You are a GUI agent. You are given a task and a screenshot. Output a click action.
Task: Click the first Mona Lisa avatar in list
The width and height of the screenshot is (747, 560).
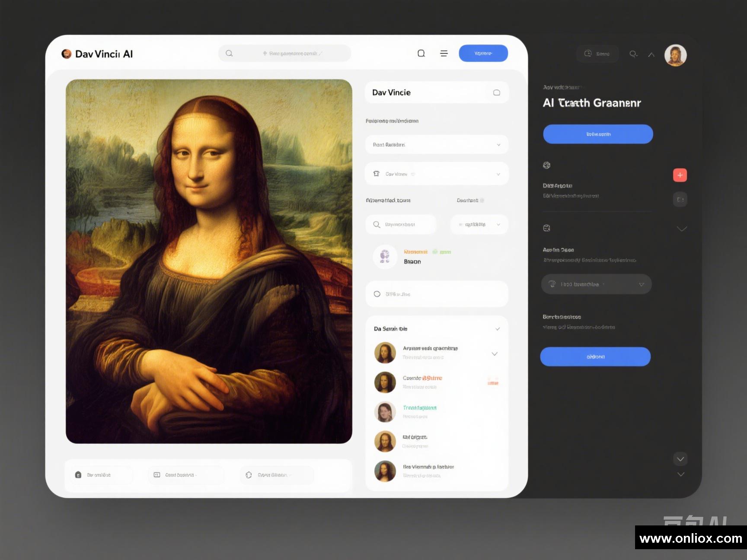tap(385, 353)
